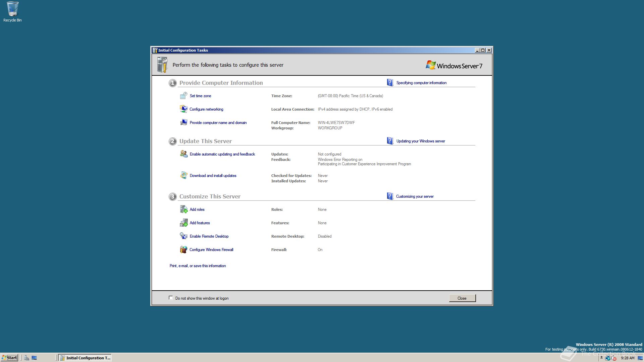Click the window title bar system icon

tap(155, 50)
